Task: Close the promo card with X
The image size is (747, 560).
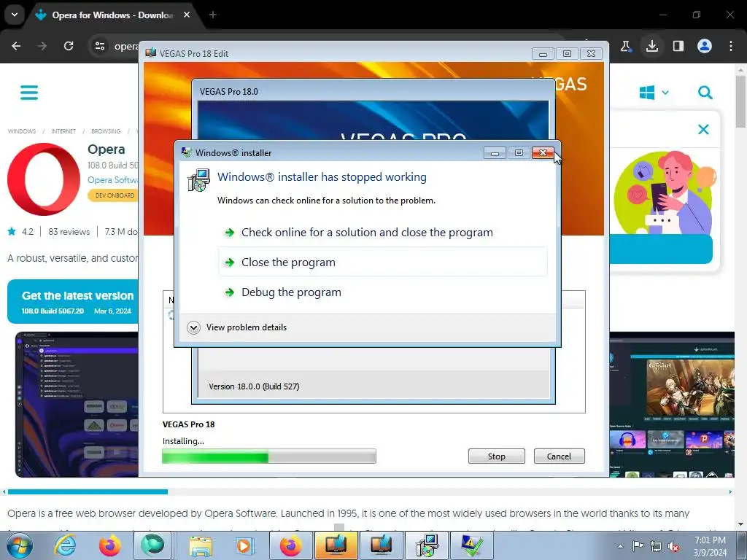Action: pyautogui.click(x=703, y=129)
